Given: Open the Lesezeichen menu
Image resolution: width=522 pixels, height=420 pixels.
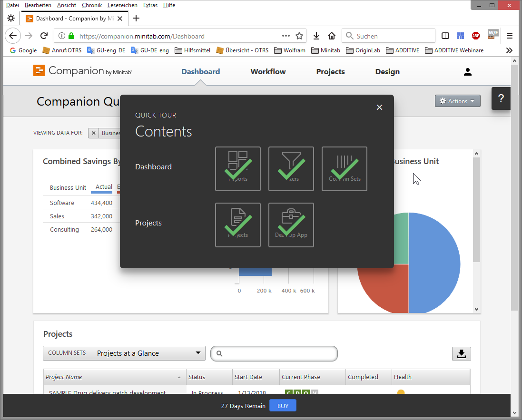Looking at the screenshot, I should (122, 5).
